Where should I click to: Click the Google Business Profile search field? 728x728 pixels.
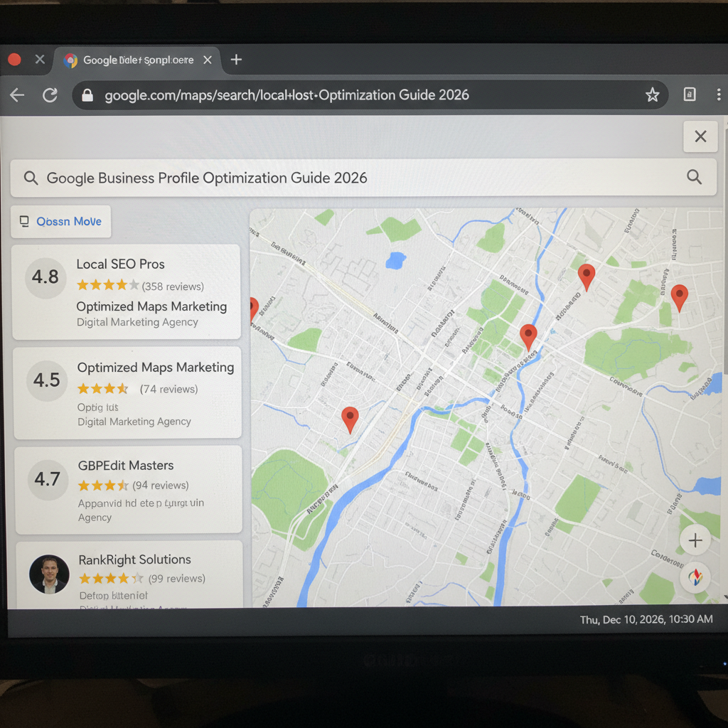[x=363, y=178]
